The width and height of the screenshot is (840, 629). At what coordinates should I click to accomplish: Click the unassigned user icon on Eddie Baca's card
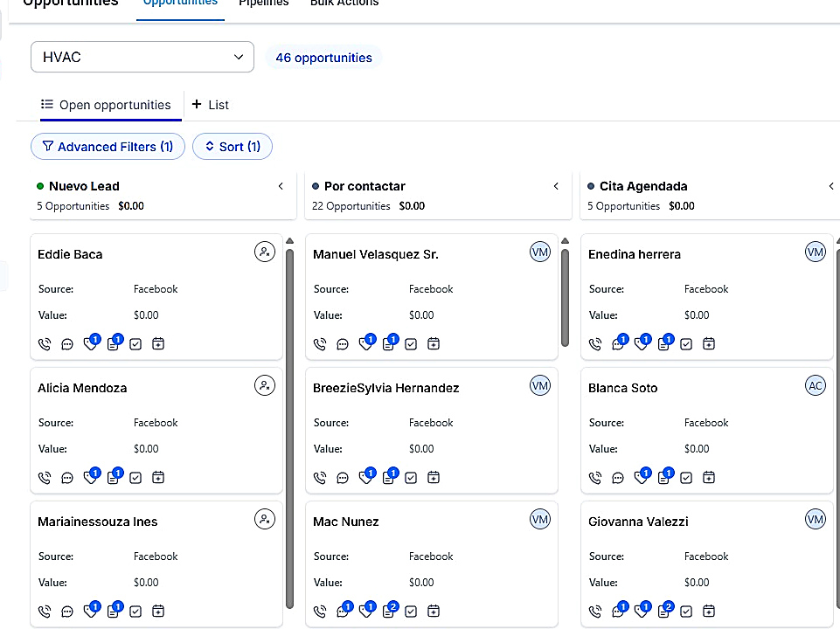pyautogui.click(x=265, y=252)
